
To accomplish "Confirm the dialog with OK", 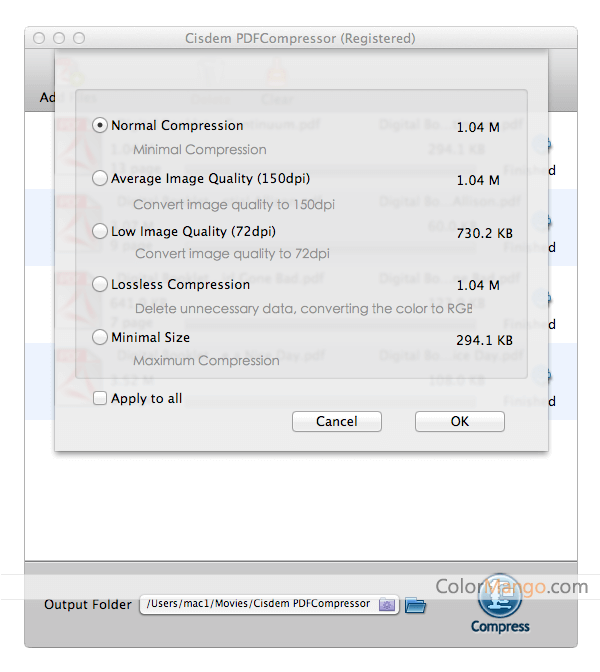I will [x=459, y=422].
